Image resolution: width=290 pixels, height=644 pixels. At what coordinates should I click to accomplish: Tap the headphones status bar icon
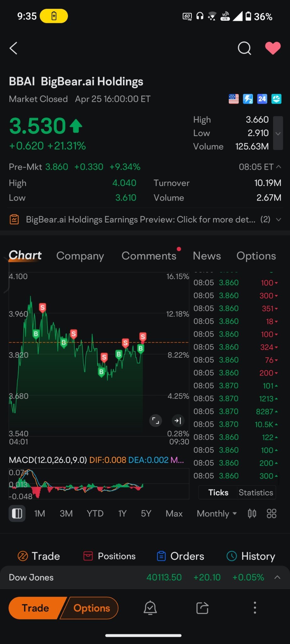(200, 16)
